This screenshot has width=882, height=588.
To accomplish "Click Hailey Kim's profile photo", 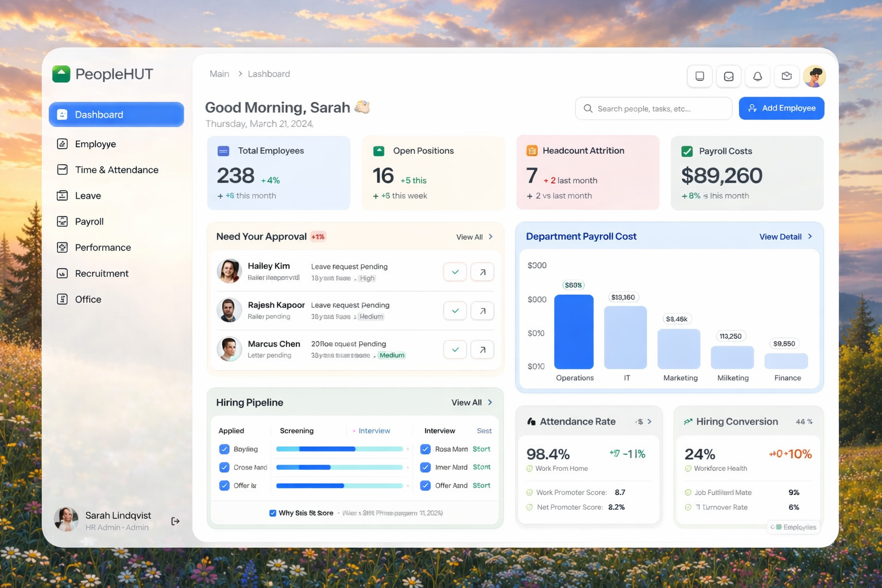I will tap(229, 271).
